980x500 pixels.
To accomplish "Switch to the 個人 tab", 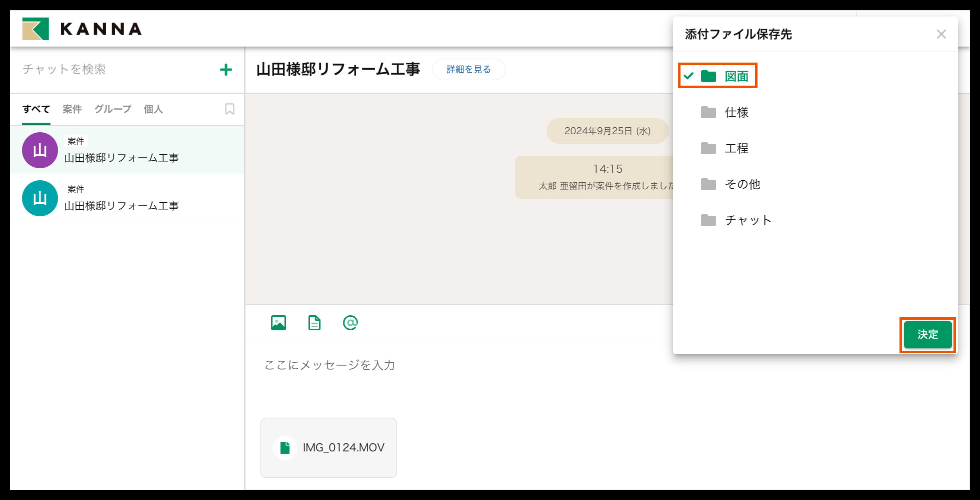I will [153, 109].
